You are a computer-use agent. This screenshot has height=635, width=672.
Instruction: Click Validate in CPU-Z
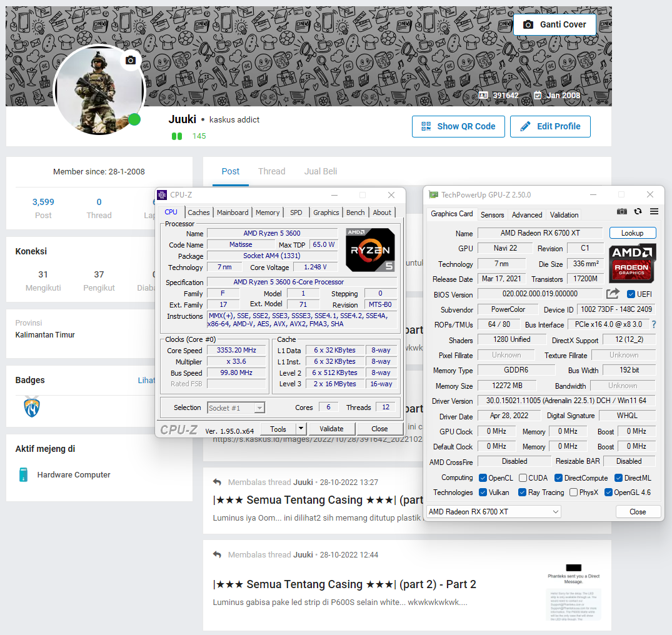[x=331, y=429]
